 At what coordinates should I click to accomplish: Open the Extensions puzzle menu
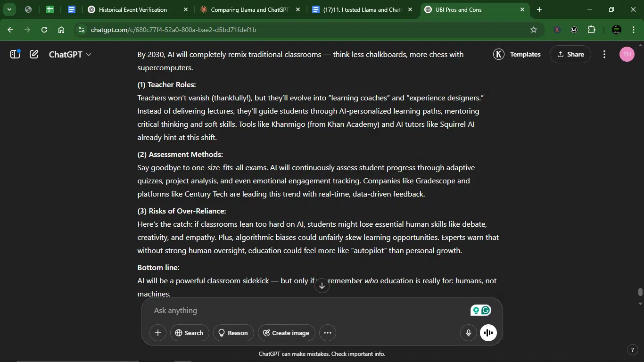pyautogui.click(x=592, y=30)
